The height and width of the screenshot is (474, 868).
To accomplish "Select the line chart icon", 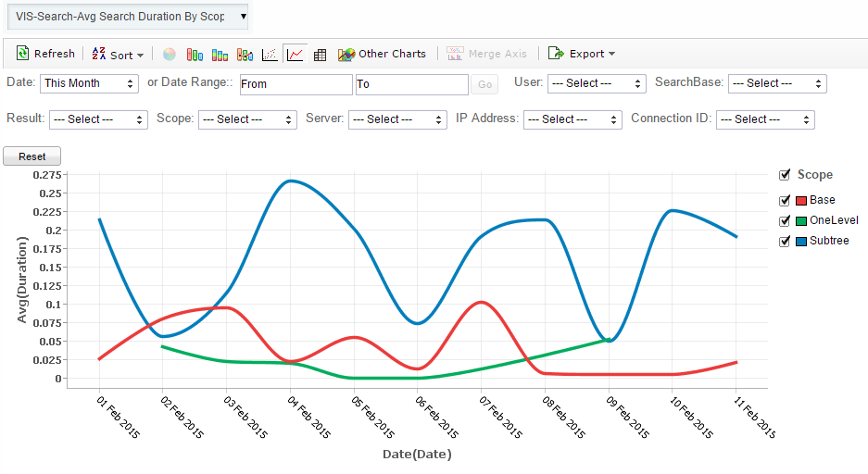I will click(x=296, y=55).
